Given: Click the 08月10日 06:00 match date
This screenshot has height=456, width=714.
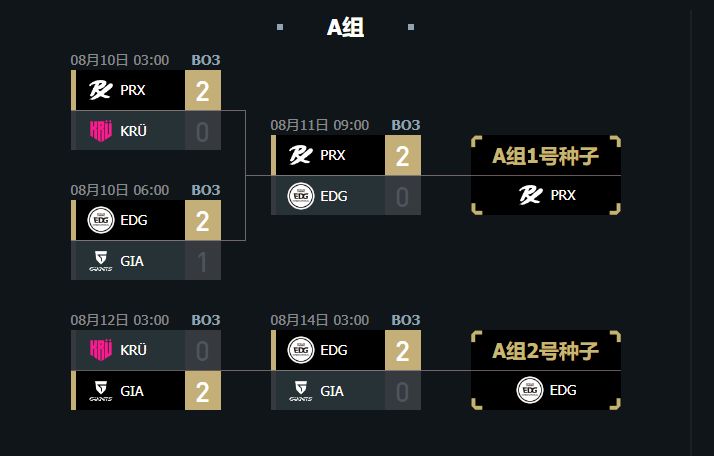Looking at the screenshot, I should coord(120,190).
